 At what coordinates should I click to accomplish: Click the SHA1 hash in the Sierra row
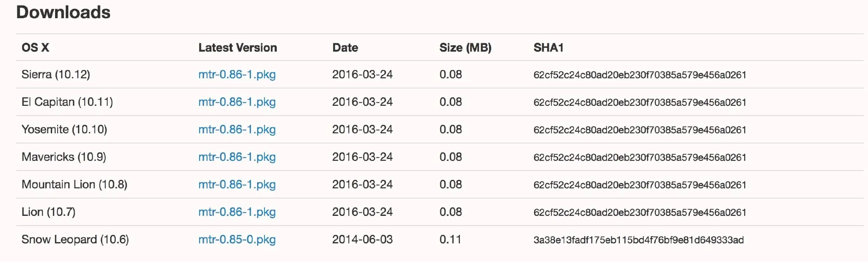(640, 75)
